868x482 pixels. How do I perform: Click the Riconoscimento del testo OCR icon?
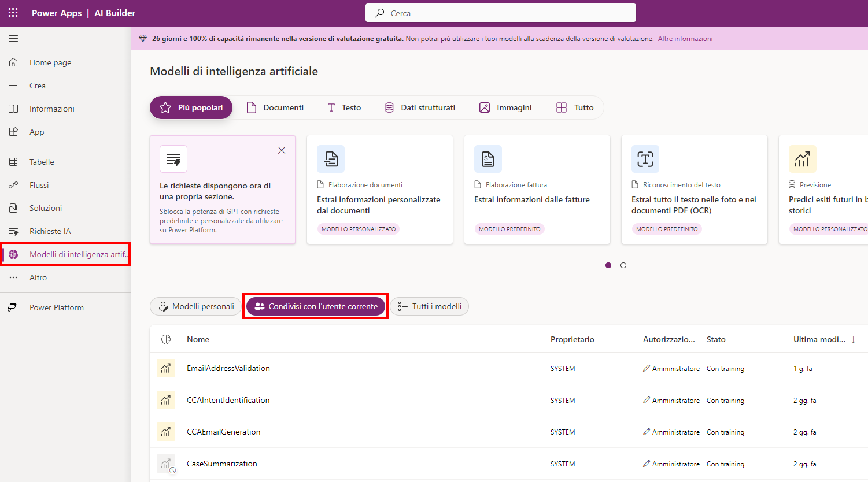(645, 159)
